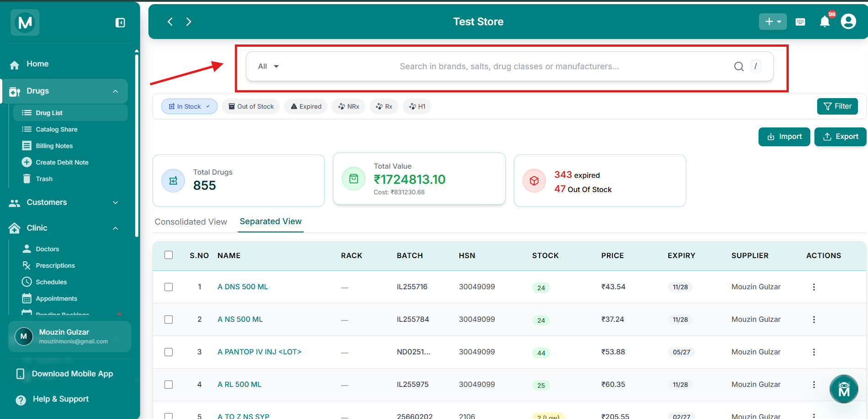Switch to Consolidated View tab
The image size is (868, 419).
click(x=191, y=222)
